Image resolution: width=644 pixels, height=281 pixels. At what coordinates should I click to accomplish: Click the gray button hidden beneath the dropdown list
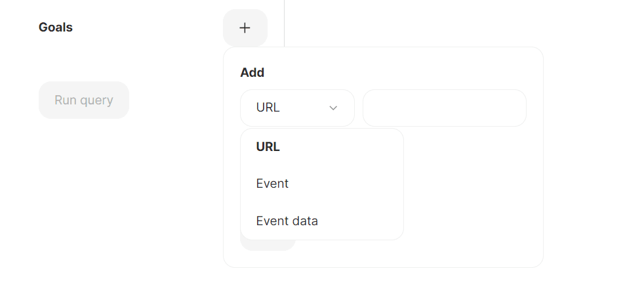point(282,246)
